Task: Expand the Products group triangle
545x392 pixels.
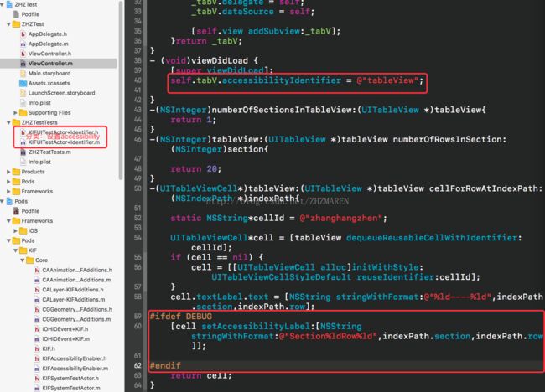Action: pyautogui.click(x=8, y=172)
